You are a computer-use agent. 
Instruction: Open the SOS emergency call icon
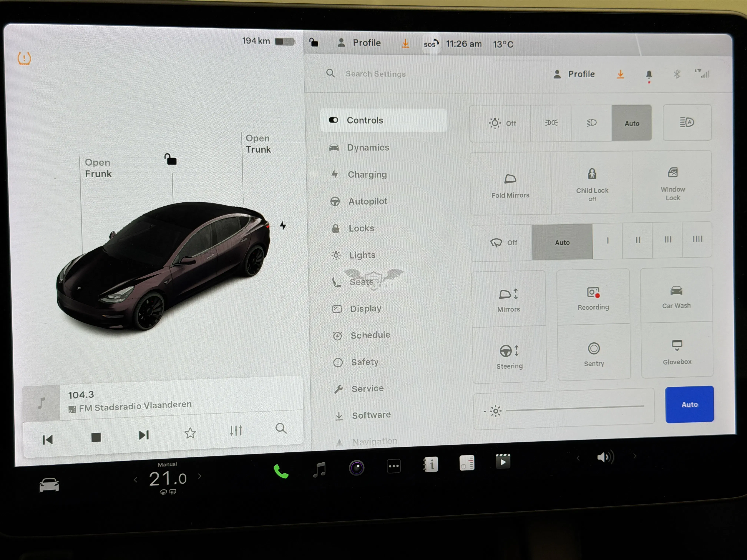pyautogui.click(x=431, y=44)
